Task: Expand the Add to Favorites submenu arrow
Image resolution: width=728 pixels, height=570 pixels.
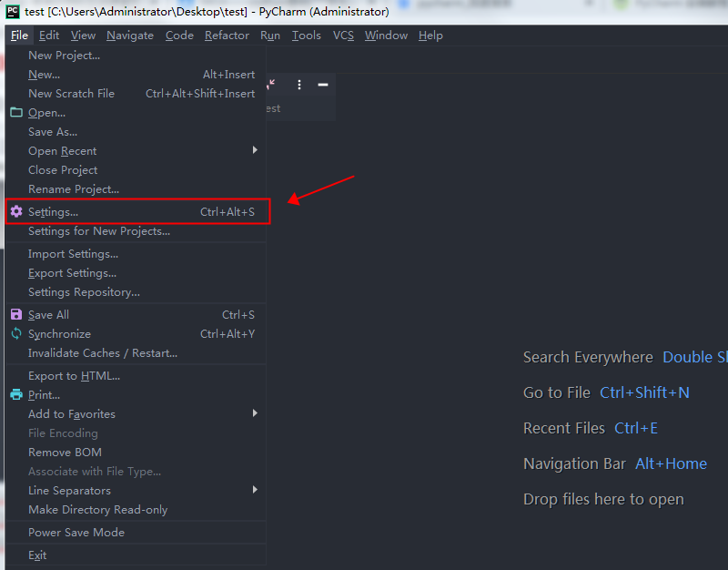Action: tap(255, 413)
